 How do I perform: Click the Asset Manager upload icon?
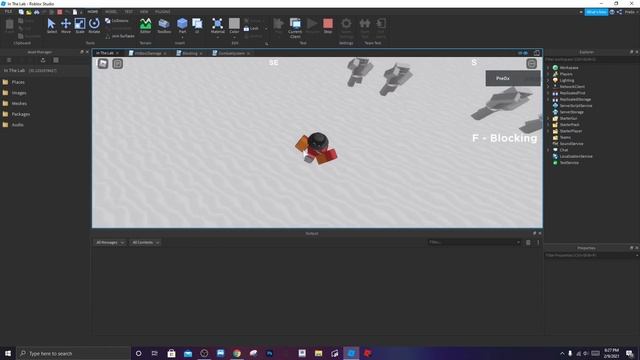click(43, 60)
